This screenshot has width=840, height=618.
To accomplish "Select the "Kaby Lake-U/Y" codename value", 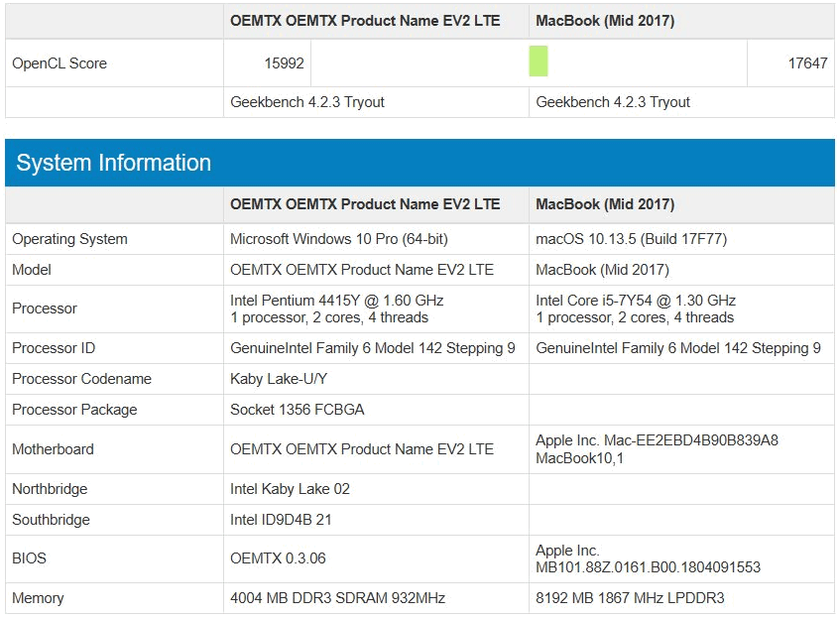I will (x=279, y=379).
